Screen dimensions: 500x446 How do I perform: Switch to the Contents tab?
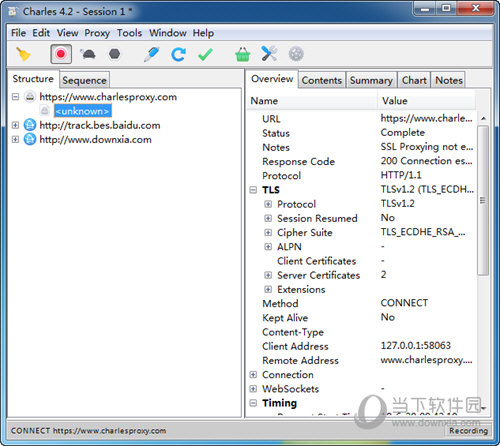point(322,80)
